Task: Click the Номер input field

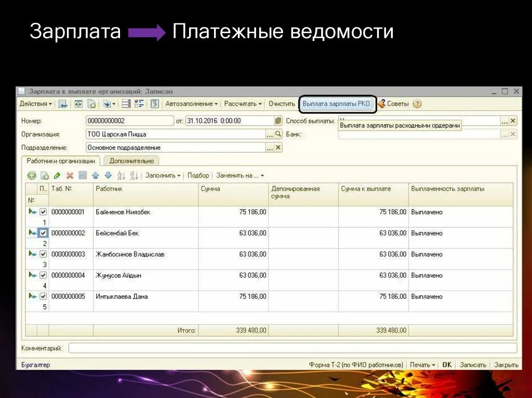Action: (x=129, y=121)
